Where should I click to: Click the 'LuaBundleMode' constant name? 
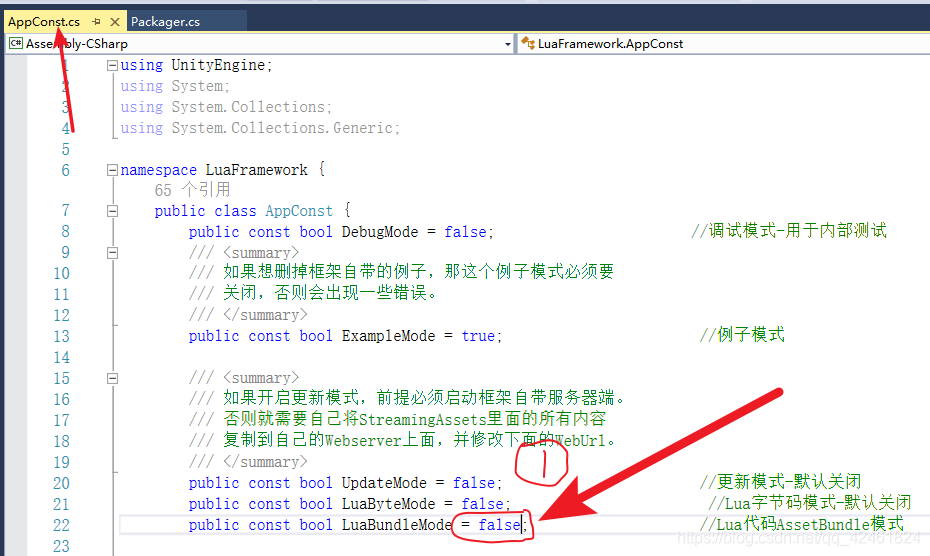click(x=397, y=525)
